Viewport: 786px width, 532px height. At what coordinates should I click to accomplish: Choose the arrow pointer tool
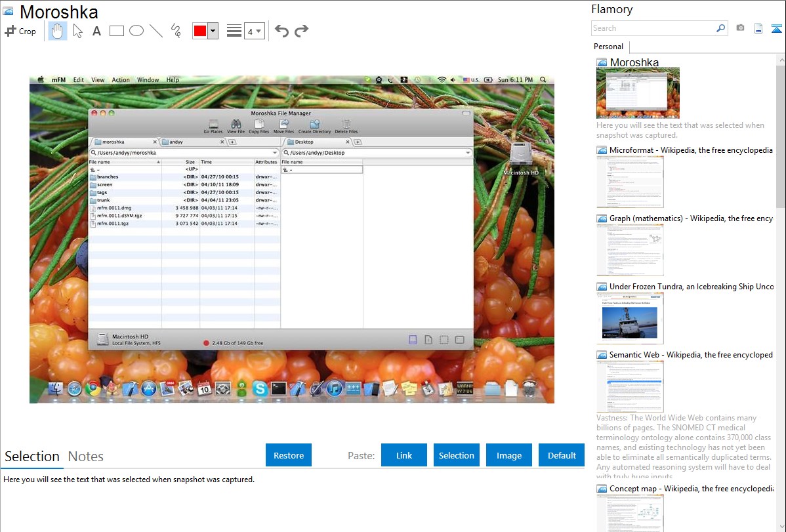tap(77, 31)
